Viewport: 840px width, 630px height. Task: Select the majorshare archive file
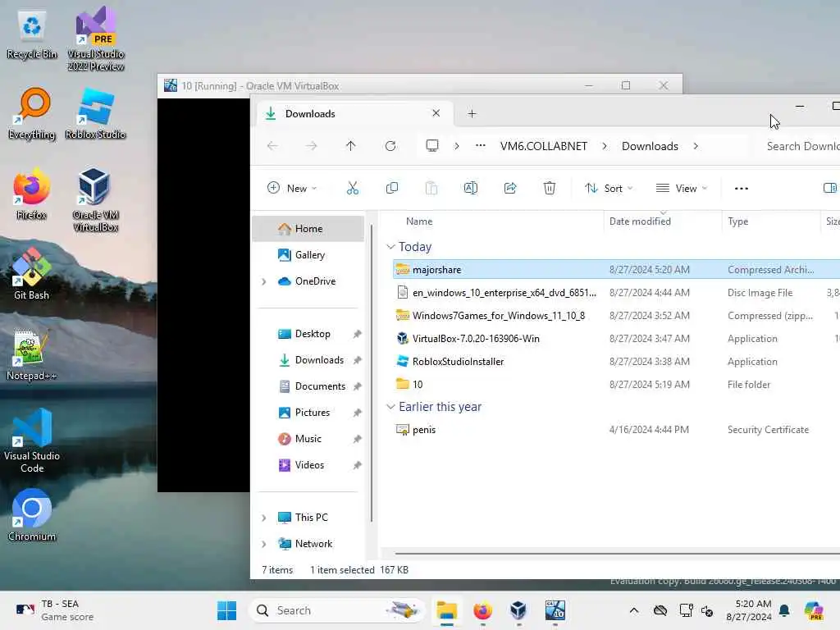coord(616,269)
